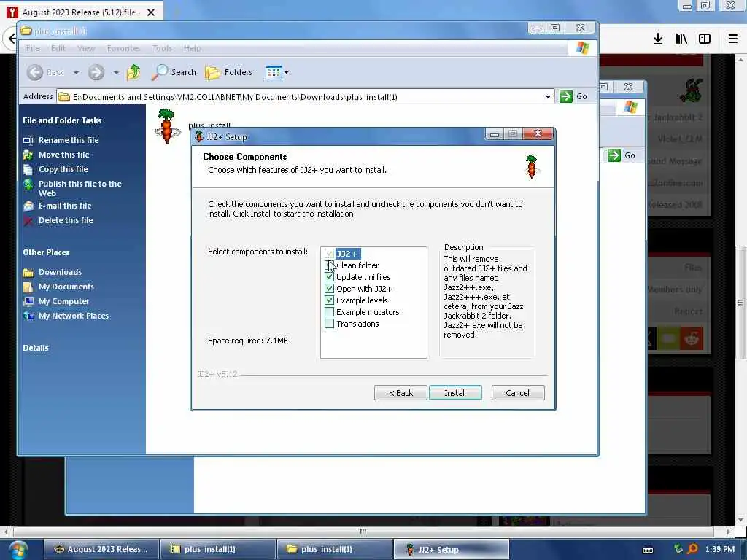Click the browser downloads arrow icon
This screenshot has height=560, width=747.
click(x=658, y=39)
